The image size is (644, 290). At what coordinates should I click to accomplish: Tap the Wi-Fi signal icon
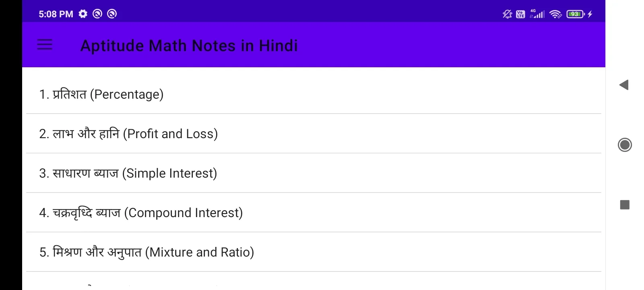[x=555, y=14]
